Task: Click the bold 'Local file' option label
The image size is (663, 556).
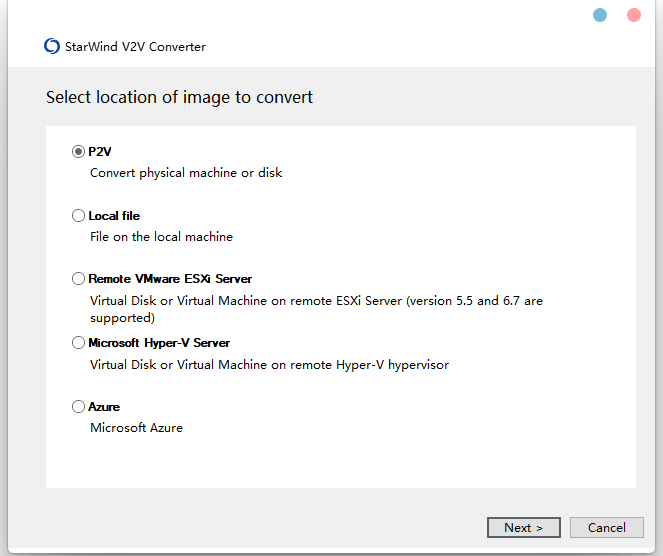Action: pos(114,216)
